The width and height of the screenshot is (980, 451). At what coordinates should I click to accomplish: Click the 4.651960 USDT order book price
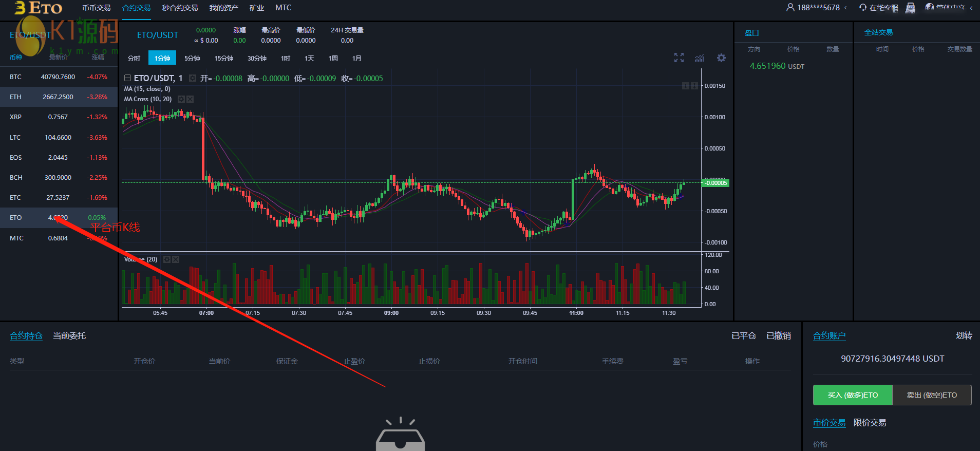[777, 66]
